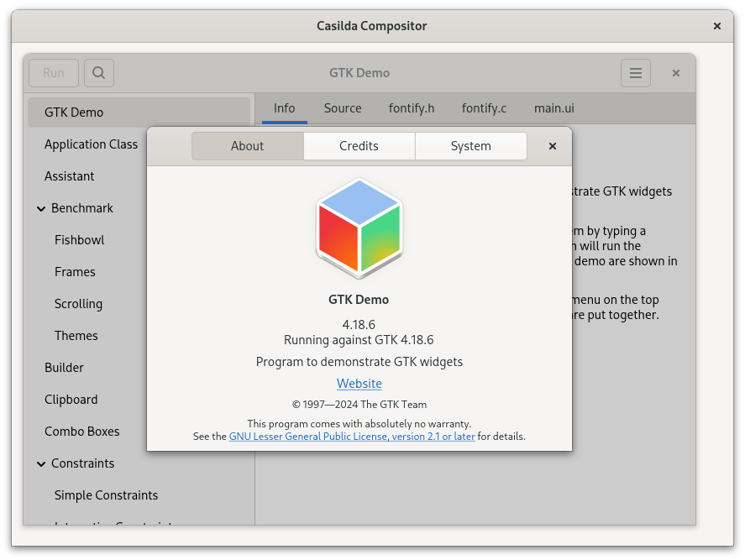Switch to the System tab
745x560 pixels.
(x=470, y=146)
